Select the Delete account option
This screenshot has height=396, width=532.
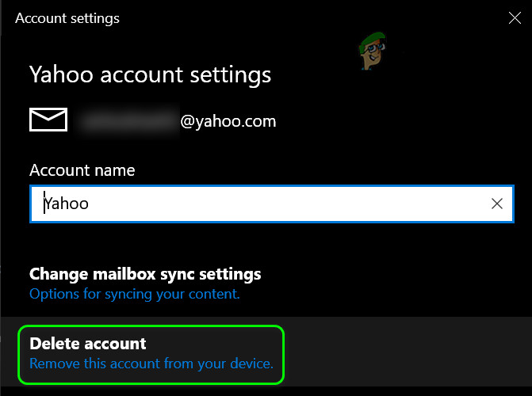[x=88, y=344]
